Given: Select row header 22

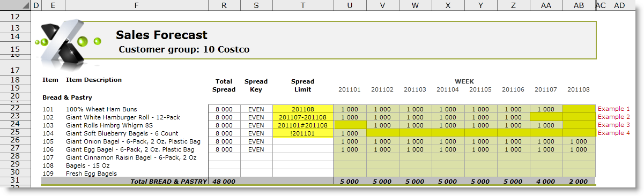Looking at the screenshot, I should tap(15, 109).
